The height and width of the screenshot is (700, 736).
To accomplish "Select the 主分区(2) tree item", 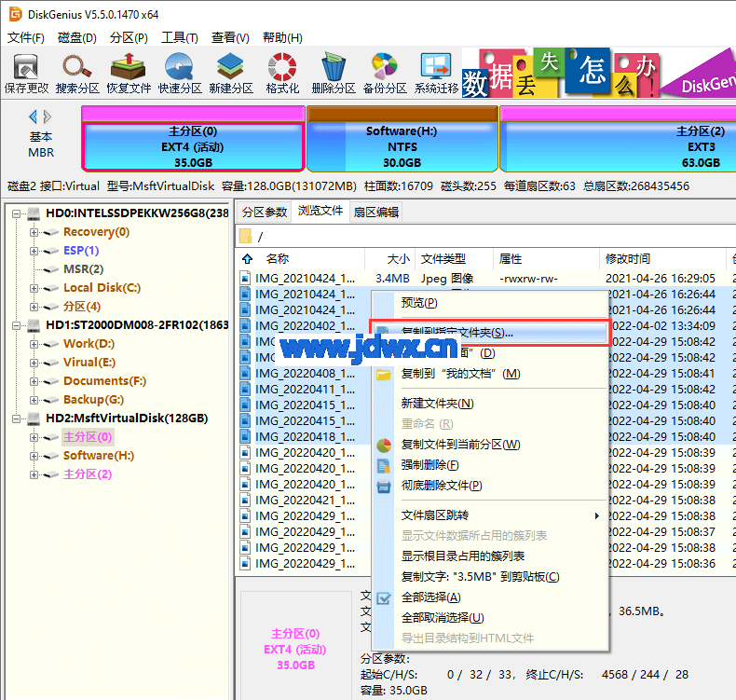I will click(x=88, y=474).
